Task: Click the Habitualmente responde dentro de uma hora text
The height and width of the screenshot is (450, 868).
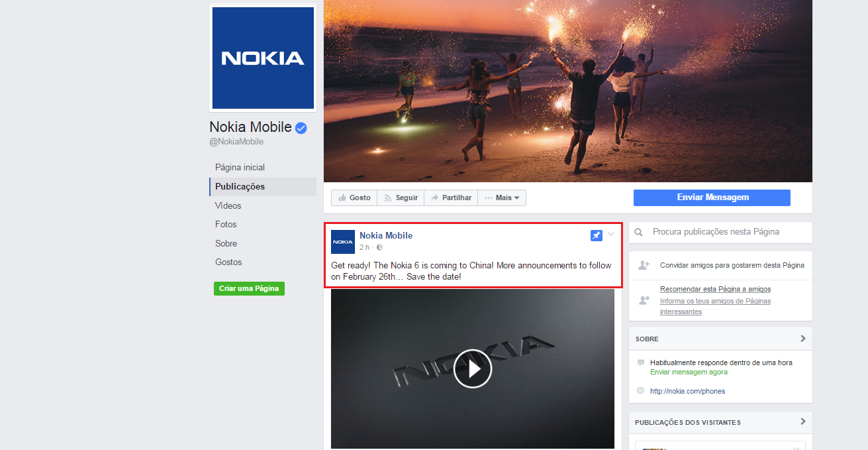Action: 721,363
